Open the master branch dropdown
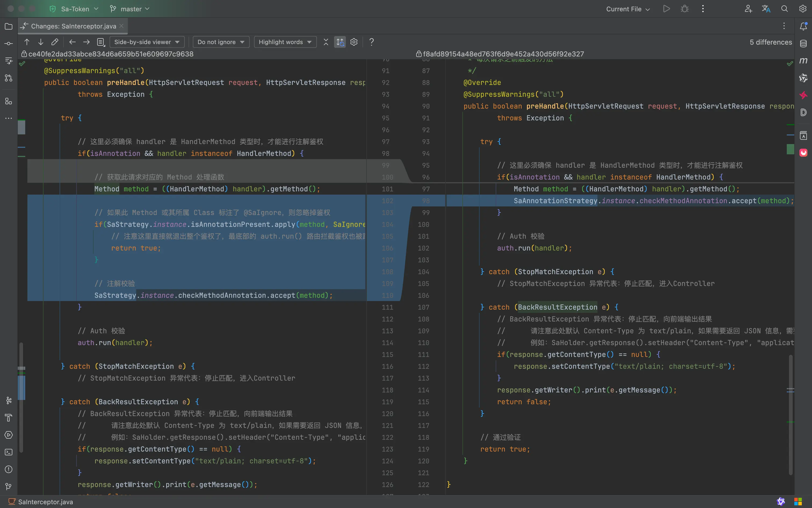 pyautogui.click(x=129, y=9)
